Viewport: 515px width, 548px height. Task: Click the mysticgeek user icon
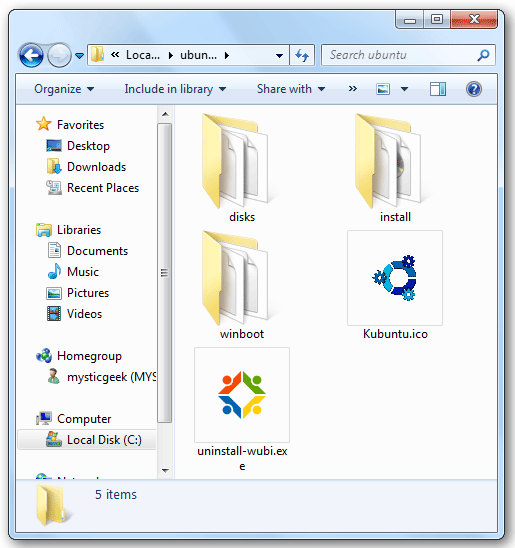coord(53,376)
